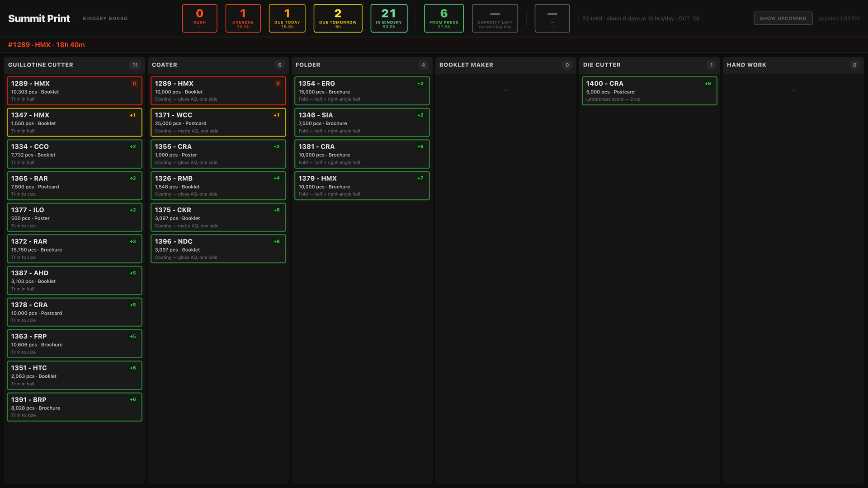
Task: Click the Summit Print logo text
Action: [x=39, y=19]
